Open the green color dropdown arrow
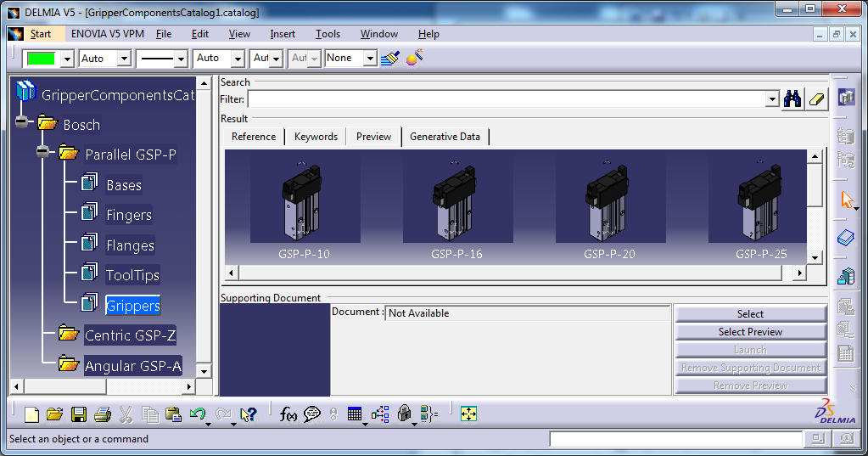The image size is (868, 456). tap(67, 59)
